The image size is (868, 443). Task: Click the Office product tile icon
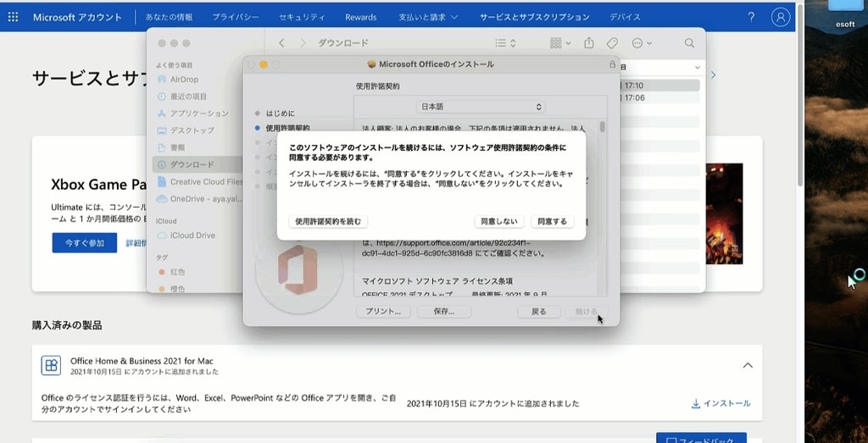pyautogui.click(x=51, y=365)
